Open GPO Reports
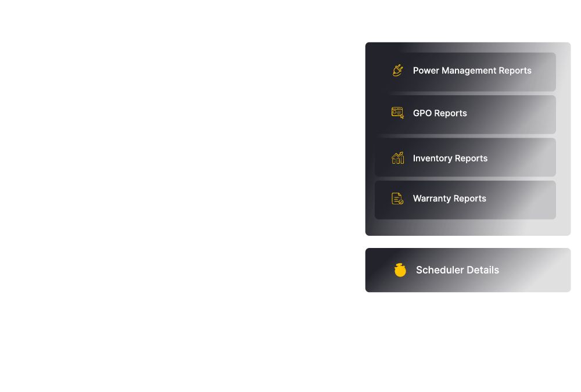 pos(465,114)
